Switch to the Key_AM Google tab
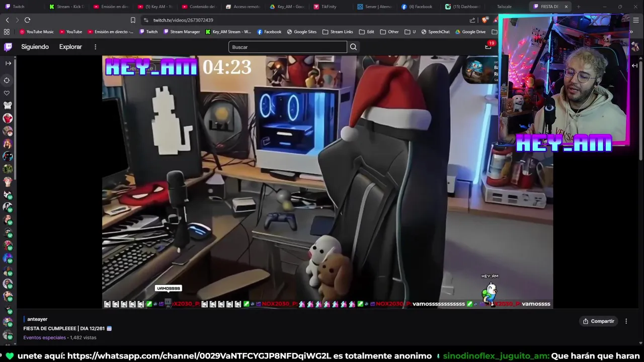The image size is (644, 362). tap(288, 7)
